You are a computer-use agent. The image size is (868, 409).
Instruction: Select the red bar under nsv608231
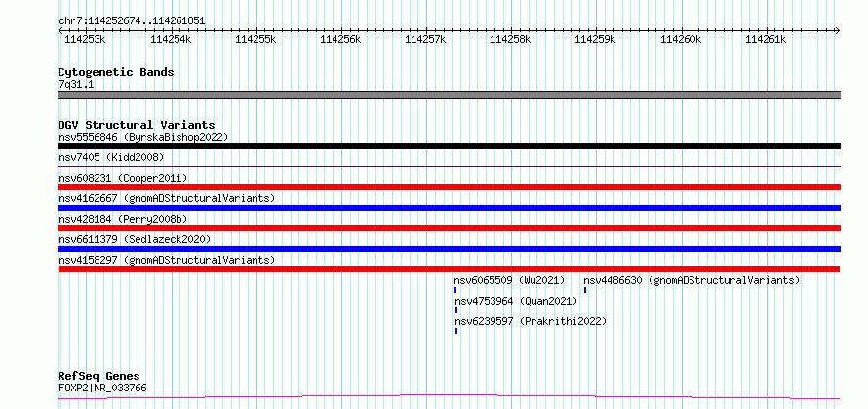point(449,187)
